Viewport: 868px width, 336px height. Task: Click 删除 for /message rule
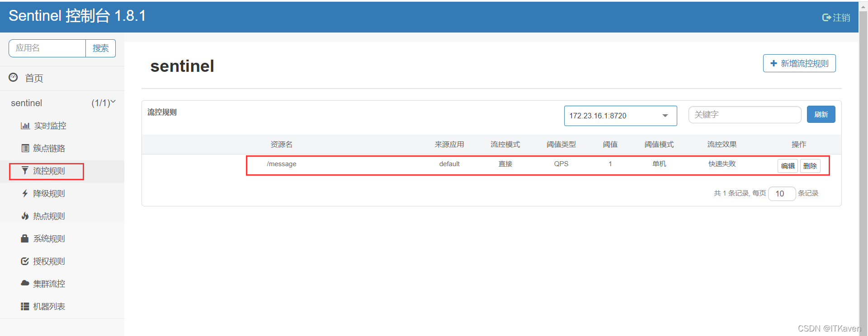810,166
